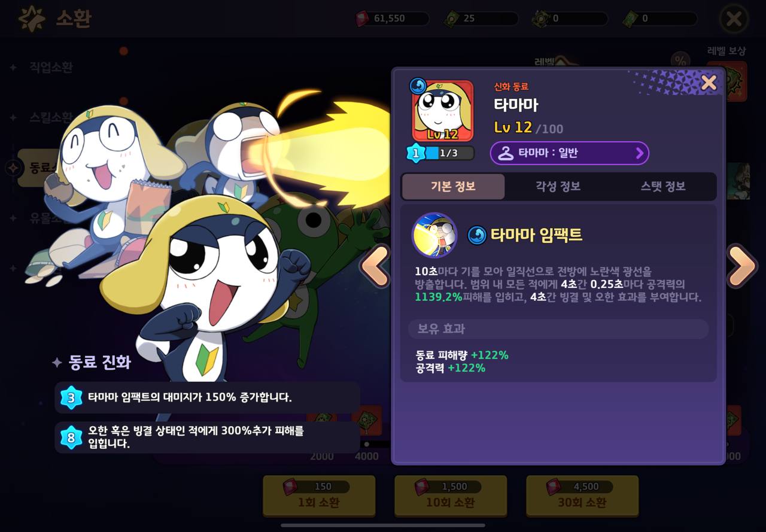Click the Tamama character portrait icon
This screenshot has height=532, width=766.
(443, 111)
